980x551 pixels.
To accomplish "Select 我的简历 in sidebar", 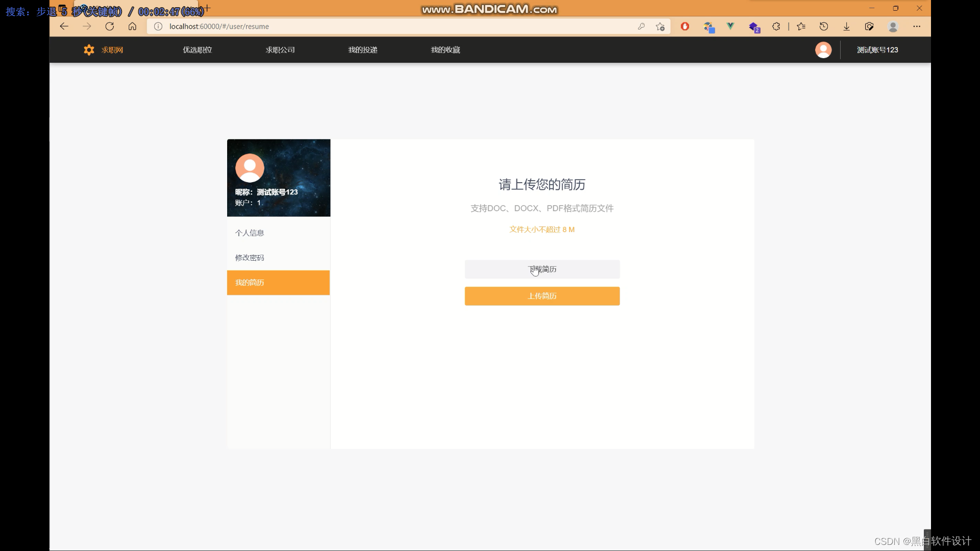I will point(278,283).
